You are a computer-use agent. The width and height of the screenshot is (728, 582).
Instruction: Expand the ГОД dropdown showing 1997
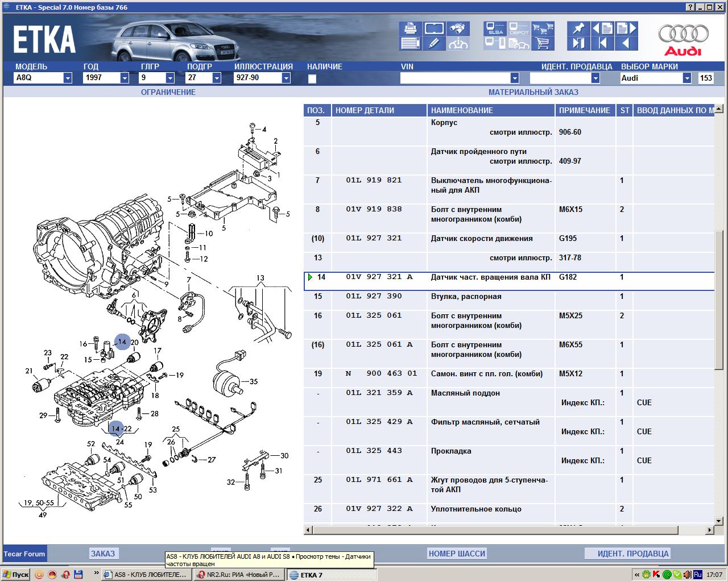[125, 78]
